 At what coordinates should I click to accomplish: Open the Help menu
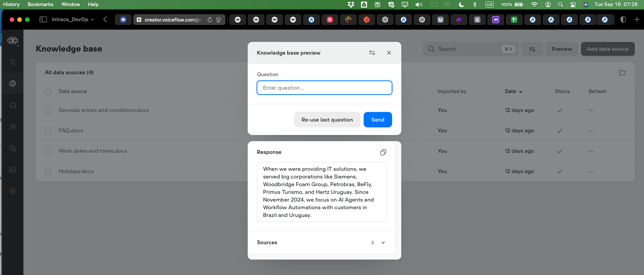(x=93, y=4)
